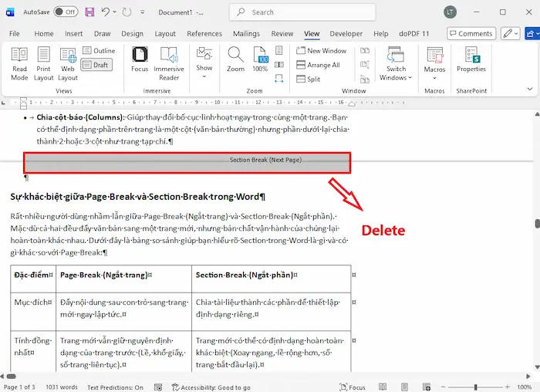Enable Focus mode from ribbon
The image size is (540, 392).
pyautogui.click(x=140, y=59)
